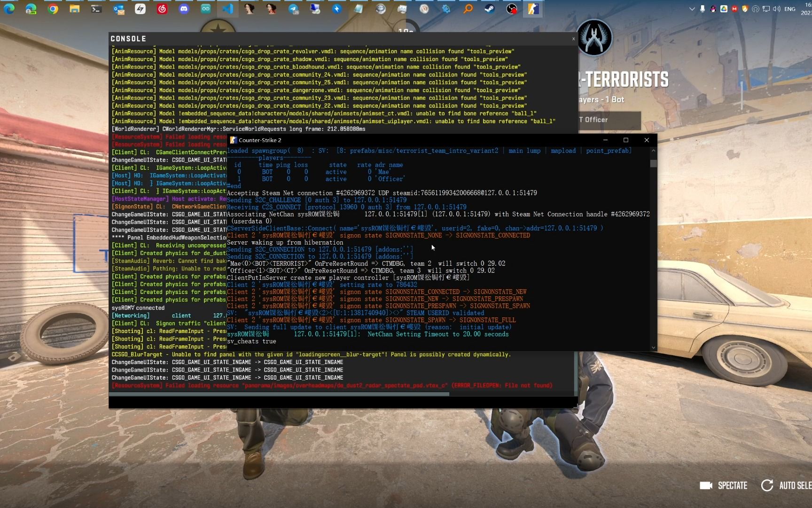Open Telegram from the taskbar
This screenshot has width=812, height=508.
coord(293,8)
